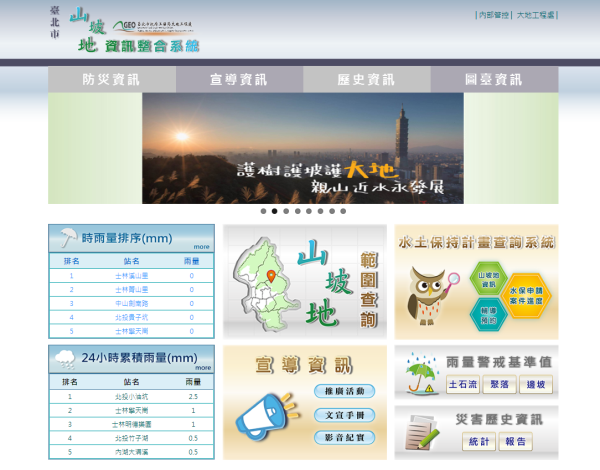
Task: Click the 報告 disaster history button
Action: click(x=515, y=442)
